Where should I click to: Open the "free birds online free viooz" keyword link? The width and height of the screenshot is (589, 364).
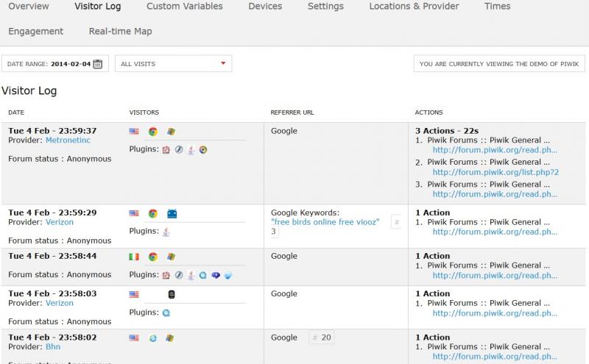point(325,222)
